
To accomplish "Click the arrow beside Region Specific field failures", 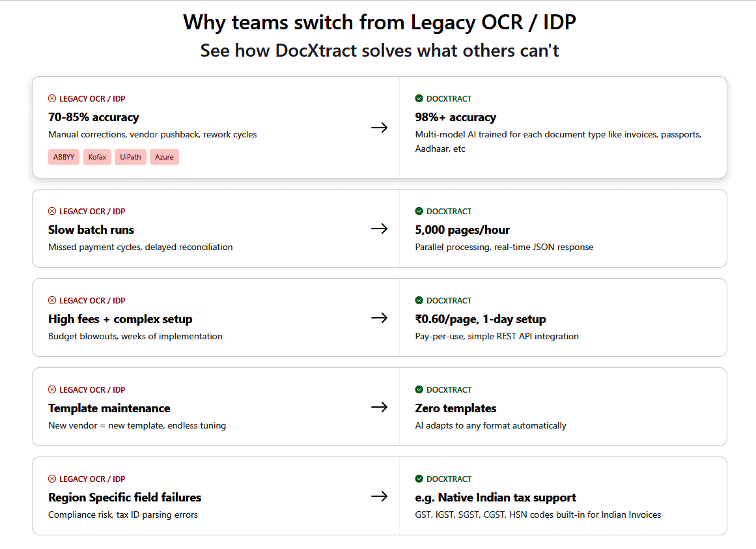I will (x=379, y=496).
